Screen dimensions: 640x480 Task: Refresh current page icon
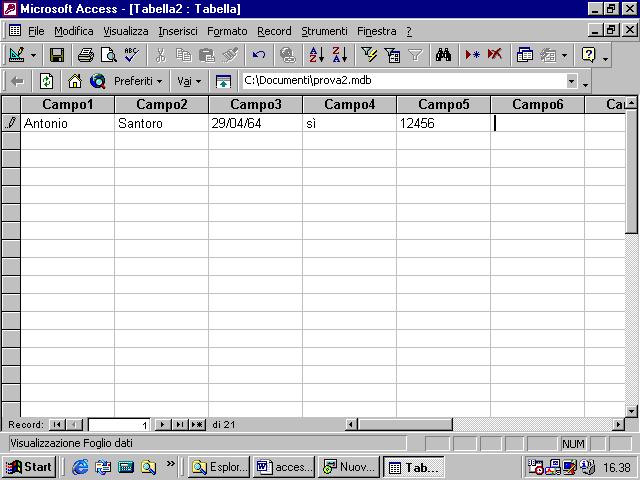tap(46, 82)
